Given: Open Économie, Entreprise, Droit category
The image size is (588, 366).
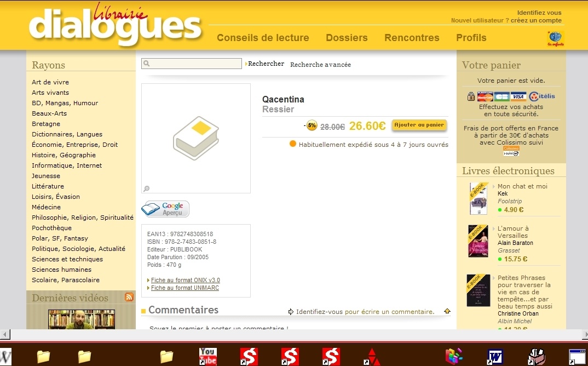Looking at the screenshot, I should point(74,145).
